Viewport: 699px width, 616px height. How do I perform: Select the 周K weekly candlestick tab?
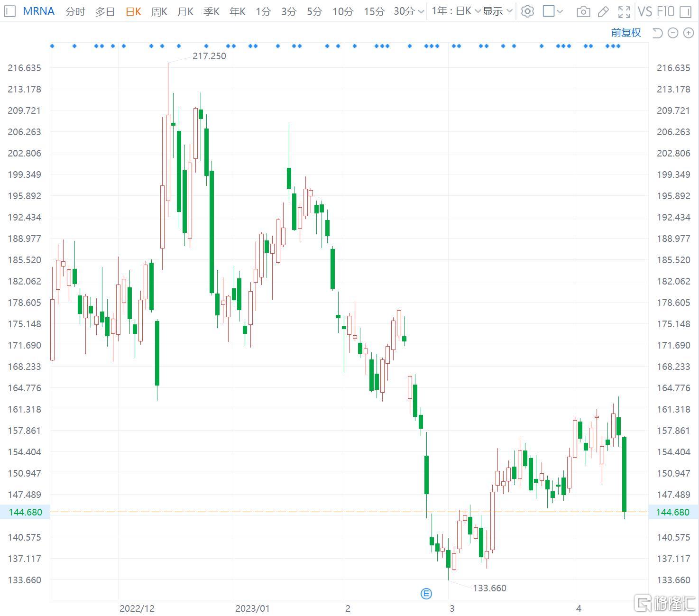pos(159,11)
